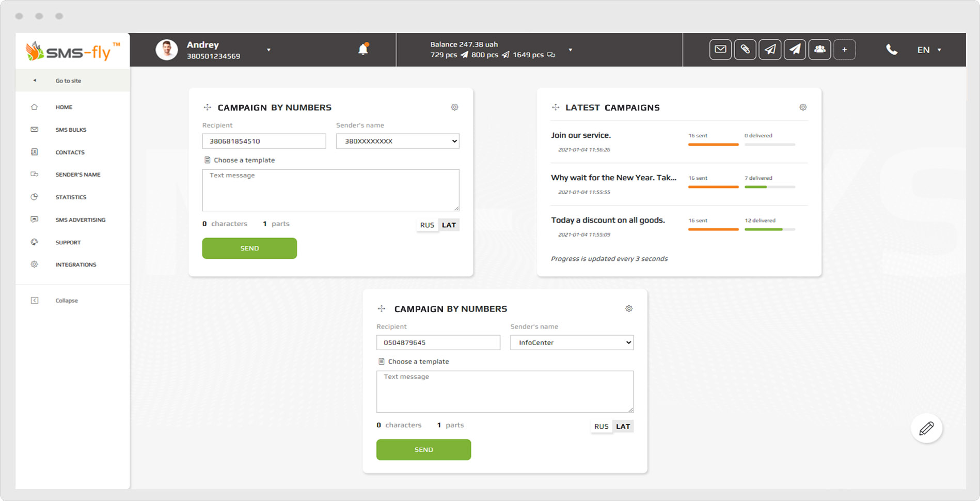The width and height of the screenshot is (980, 501).
Task: Click the Home house icon in the sidebar
Action: pos(35,107)
